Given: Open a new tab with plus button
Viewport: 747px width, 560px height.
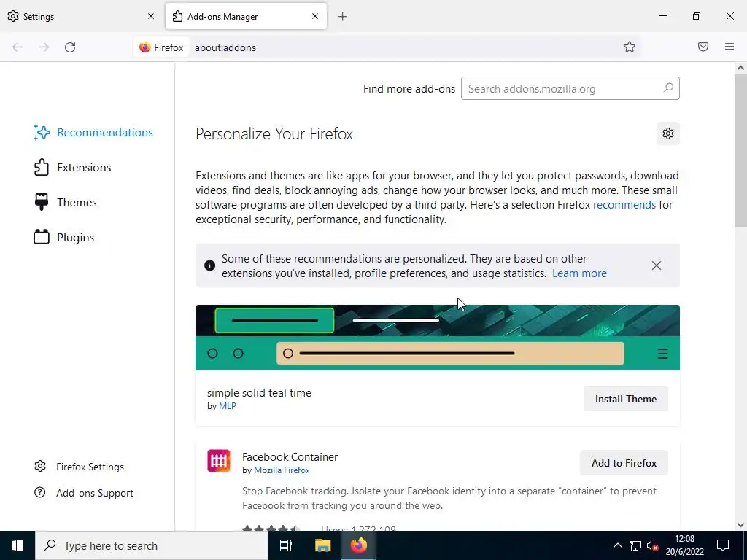Looking at the screenshot, I should tap(343, 17).
